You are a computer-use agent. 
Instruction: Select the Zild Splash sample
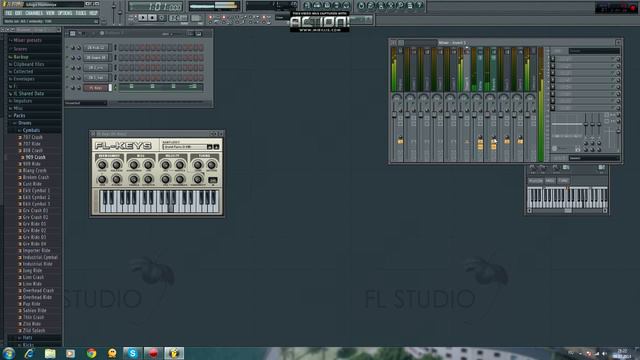pos(34,331)
